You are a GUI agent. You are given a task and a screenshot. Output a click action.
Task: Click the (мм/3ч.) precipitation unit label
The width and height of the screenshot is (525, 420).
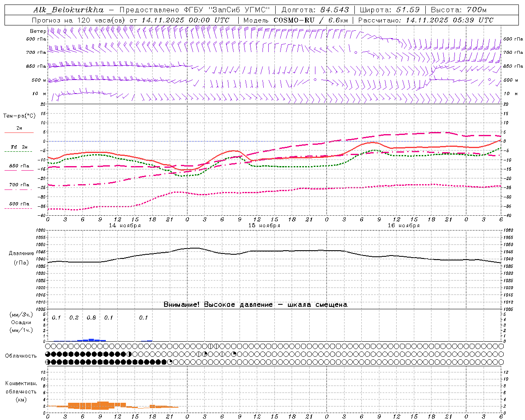pos(21,315)
